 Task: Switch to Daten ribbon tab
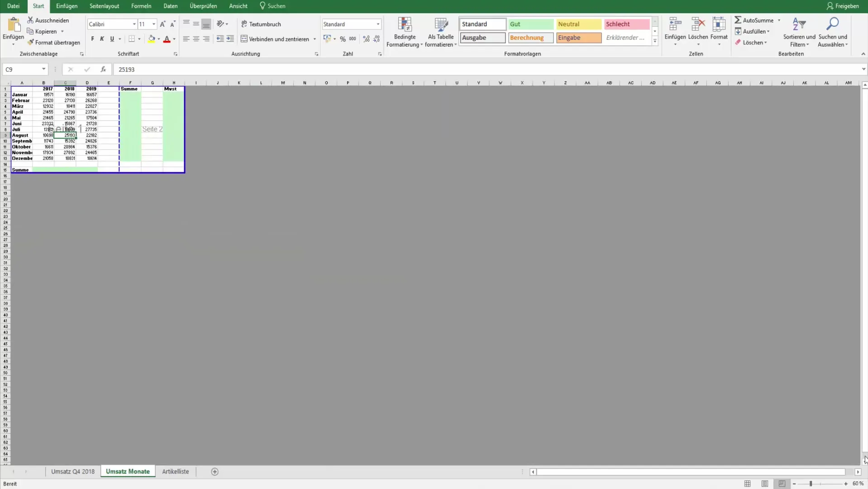(x=170, y=6)
